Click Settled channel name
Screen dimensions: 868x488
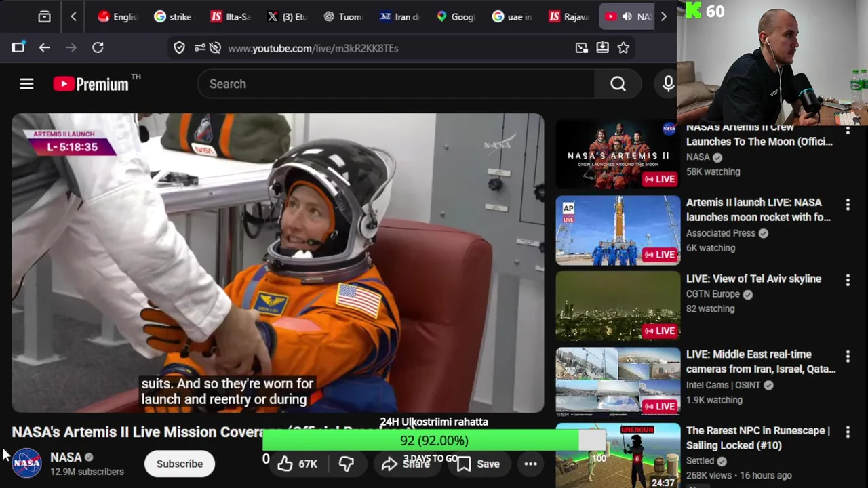pos(700,461)
